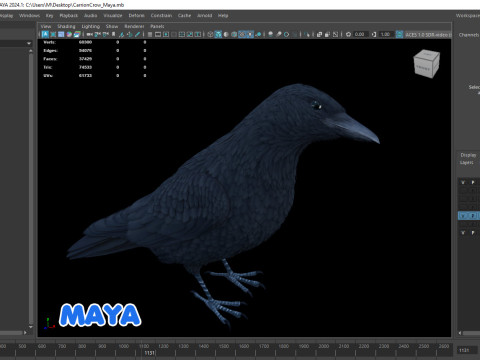Screen dimensions: 480x360
Task: Open the Layers menu in layer editor
Action: click(467, 162)
